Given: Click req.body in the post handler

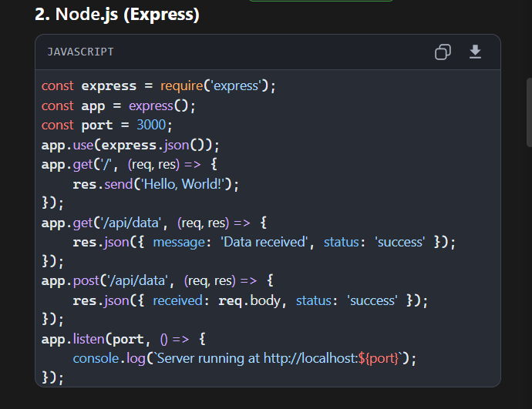Looking at the screenshot, I should (x=251, y=300).
